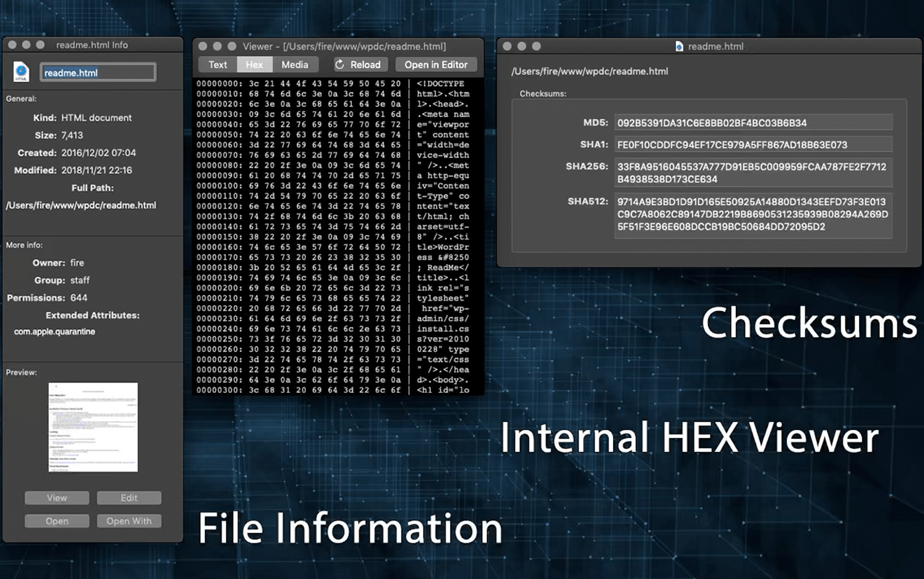Switch to the Media tab in Viewer
The width and height of the screenshot is (924, 579).
pos(295,64)
